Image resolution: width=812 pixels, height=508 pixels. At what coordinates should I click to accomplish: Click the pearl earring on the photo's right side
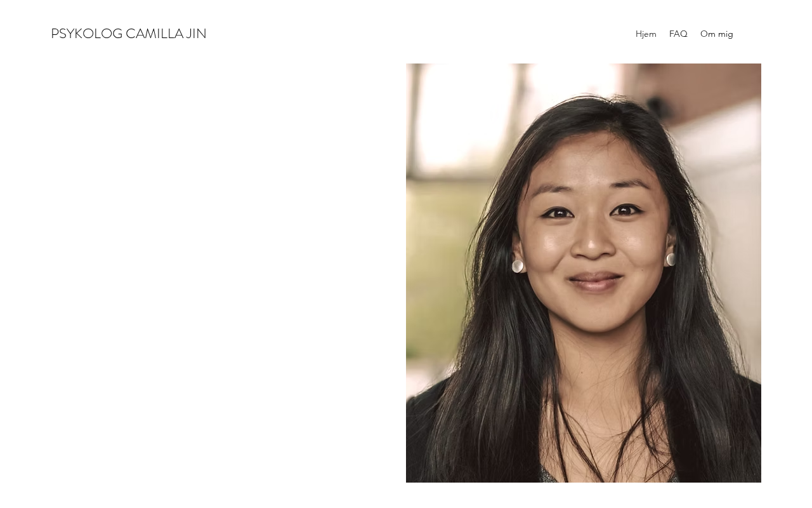[671, 259]
